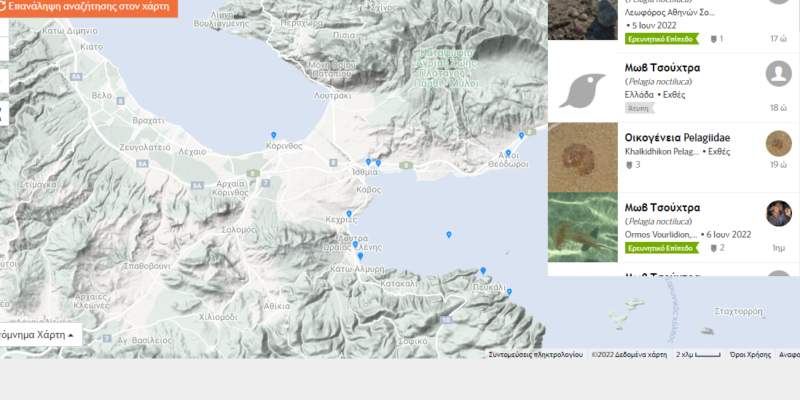Click the map marker near Κόρινθος

coord(273,134)
